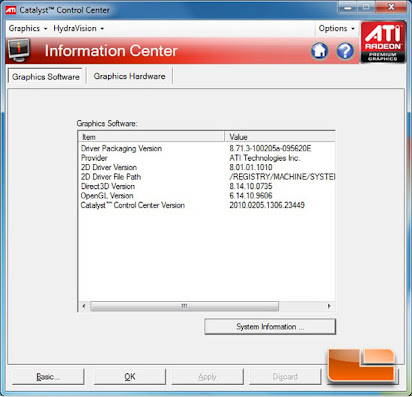Select the Driver Packaging Version row

click(207, 148)
